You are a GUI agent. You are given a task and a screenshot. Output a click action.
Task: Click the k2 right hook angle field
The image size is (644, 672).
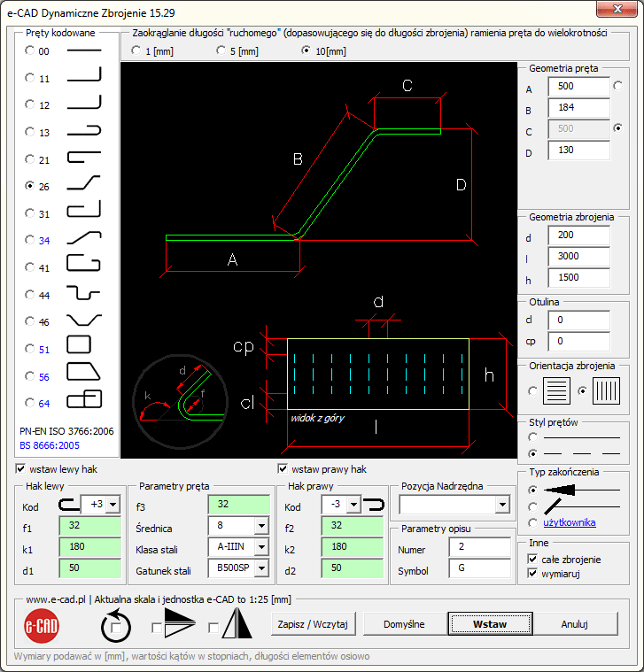[x=352, y=547]
